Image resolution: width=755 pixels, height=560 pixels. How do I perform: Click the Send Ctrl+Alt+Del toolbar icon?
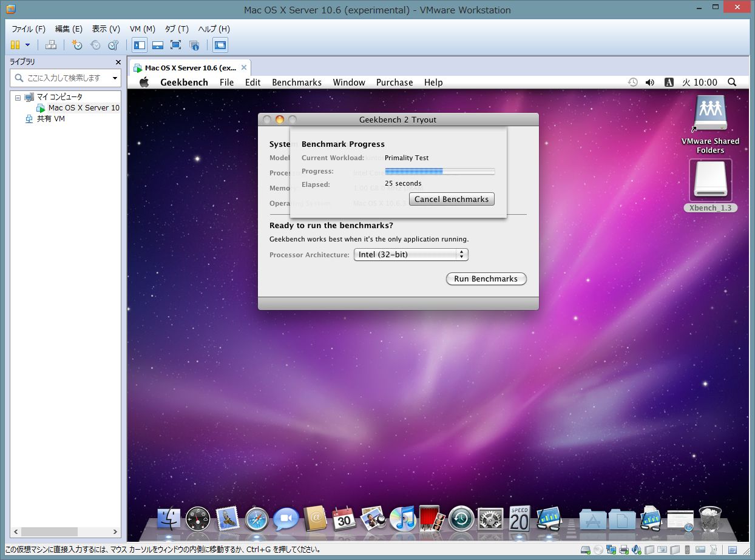[51, 45]
